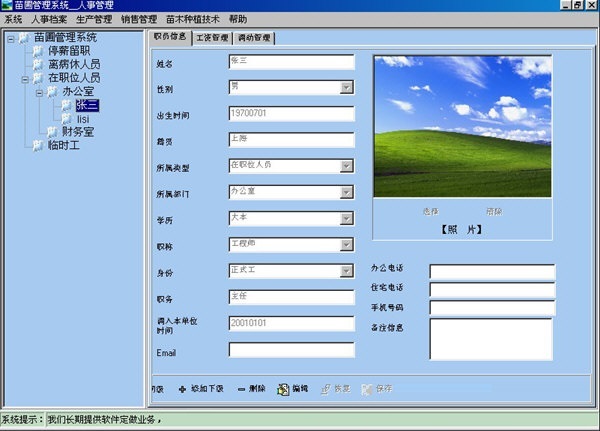Click the application icon in the title bar
Image resolution: width=600 pixels, height=431 pixels.
pos(7,5)
